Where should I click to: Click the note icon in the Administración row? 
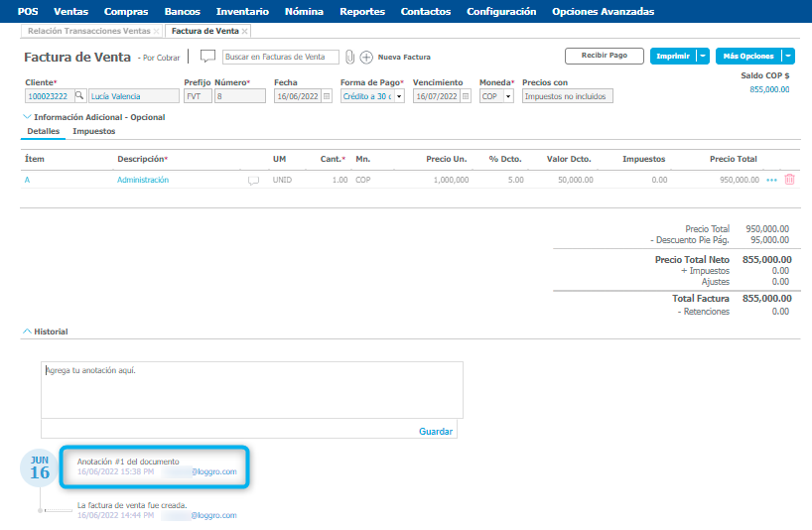[253, 181]
